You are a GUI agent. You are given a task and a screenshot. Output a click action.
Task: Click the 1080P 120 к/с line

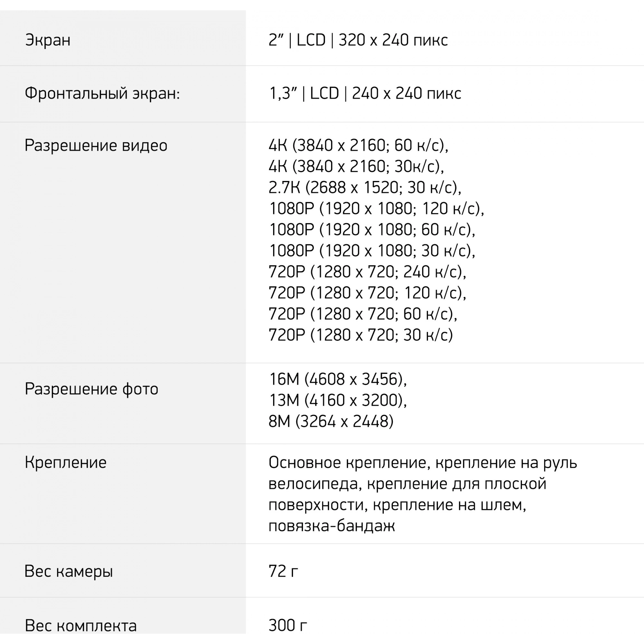click(376, 209)
